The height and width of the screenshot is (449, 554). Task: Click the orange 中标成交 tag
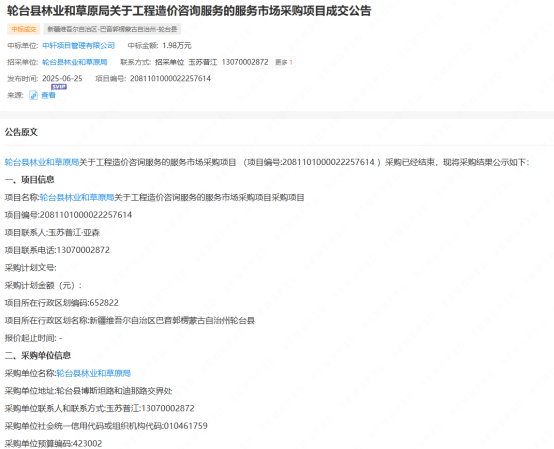pyautogui.click(x=24, y=29)
